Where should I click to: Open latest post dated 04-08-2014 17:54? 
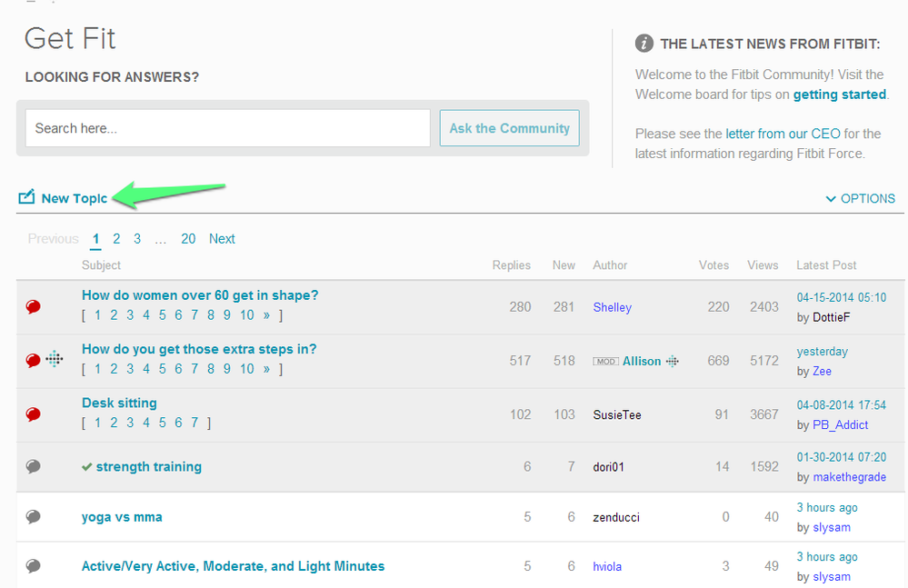click(x=842, y=405)
